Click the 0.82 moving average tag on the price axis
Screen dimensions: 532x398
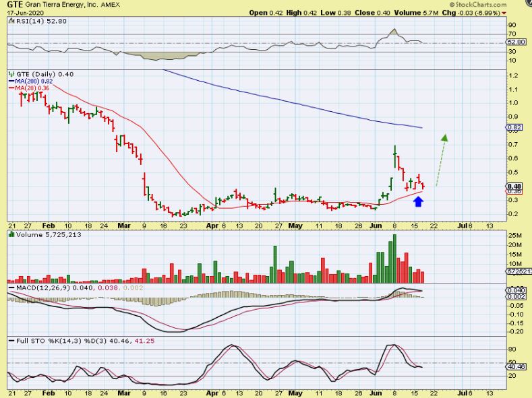point(514,128)
